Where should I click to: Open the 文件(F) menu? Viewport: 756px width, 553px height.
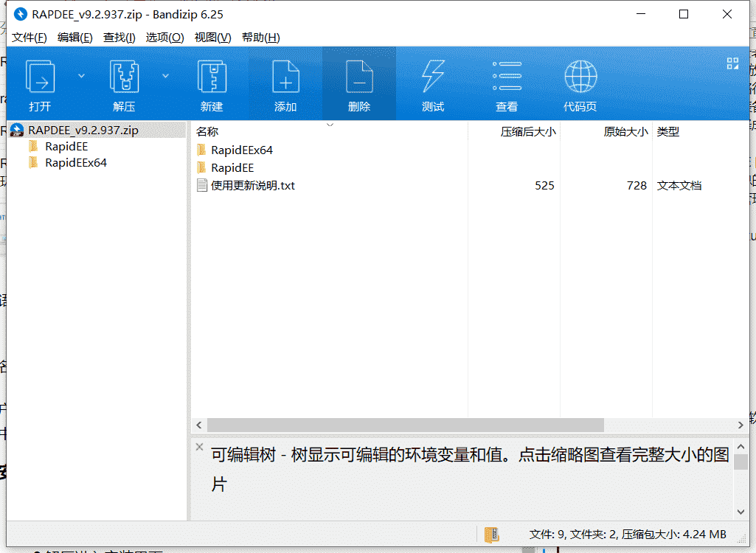(x=29, y=38)
